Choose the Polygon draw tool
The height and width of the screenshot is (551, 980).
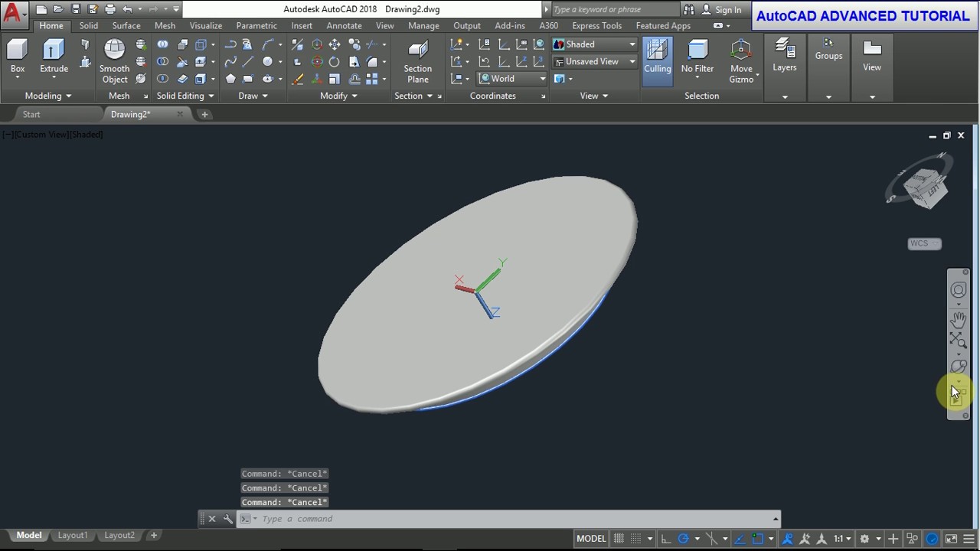pyautogui.click(x=230, y=79)
